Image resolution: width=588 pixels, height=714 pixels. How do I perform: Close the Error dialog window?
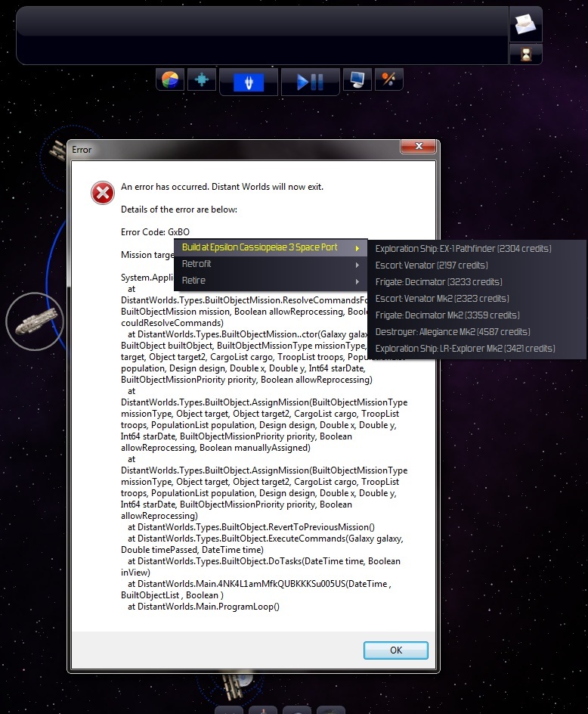(x=418, y=146)
